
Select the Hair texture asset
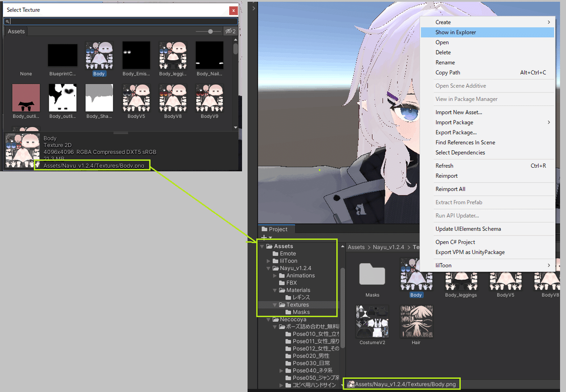(x=416, y=325)
